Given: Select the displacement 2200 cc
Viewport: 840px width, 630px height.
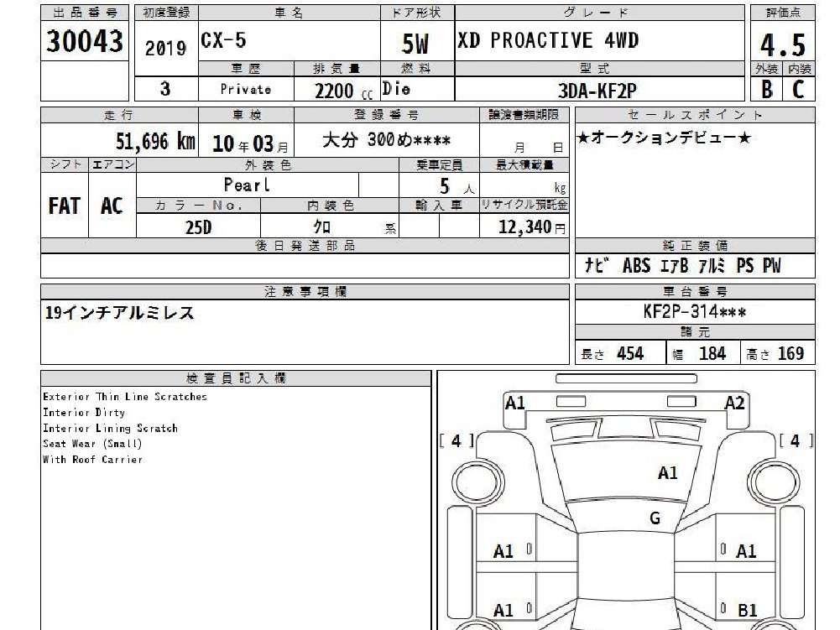Looking at the screenshot, I should [x=343, y=91].
